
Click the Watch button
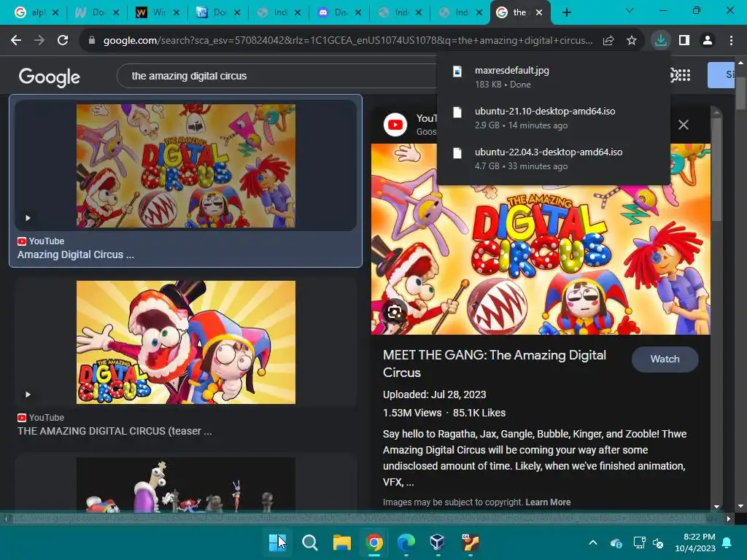click(665, 359)
